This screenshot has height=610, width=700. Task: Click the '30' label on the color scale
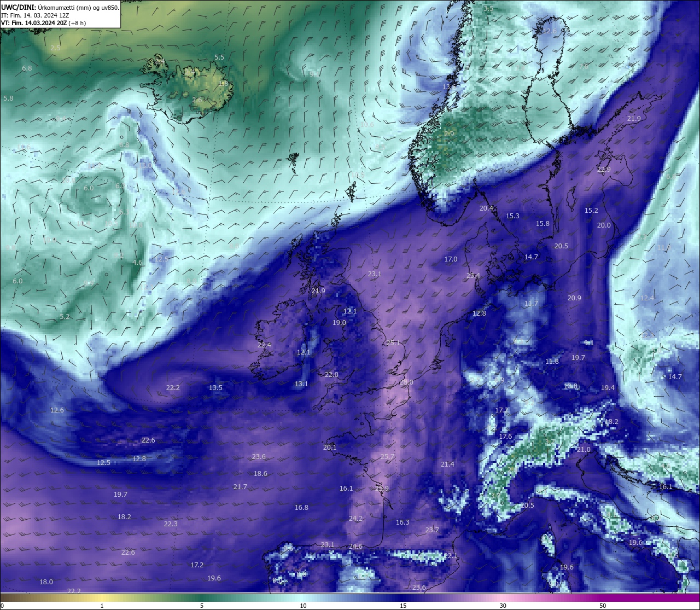click(x=503, y=606)
